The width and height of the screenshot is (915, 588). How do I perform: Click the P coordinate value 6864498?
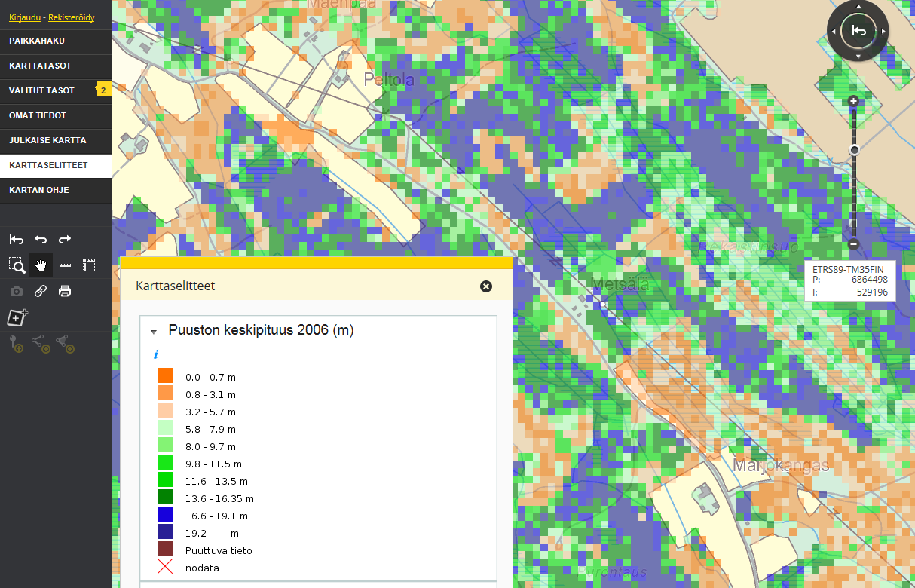tap(869, 279)
